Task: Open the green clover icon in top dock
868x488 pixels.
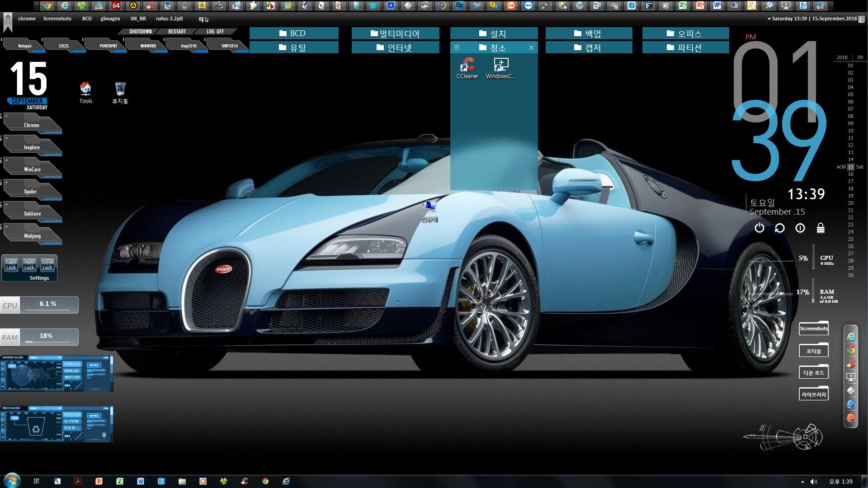Action: point(82,6)
